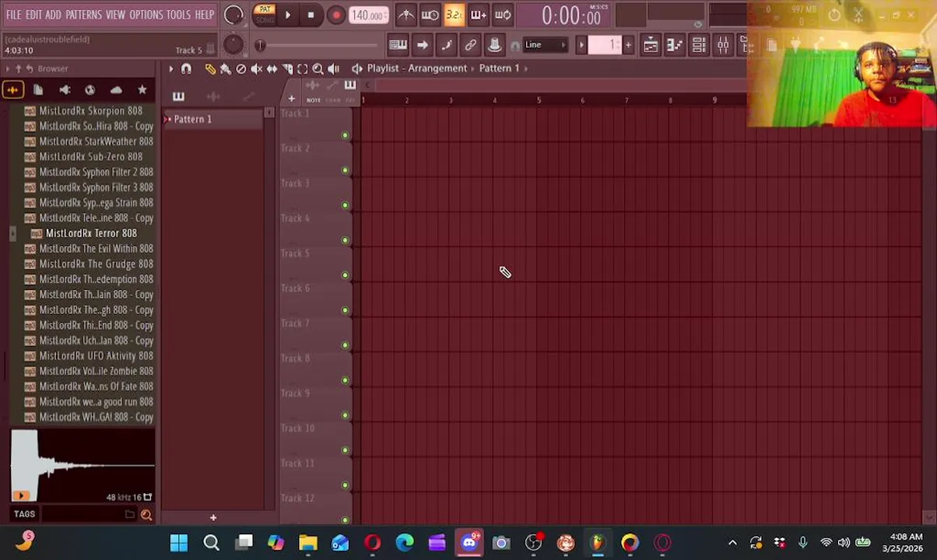Select the browser speaker plugin tab icon

[x=65, y=90]
